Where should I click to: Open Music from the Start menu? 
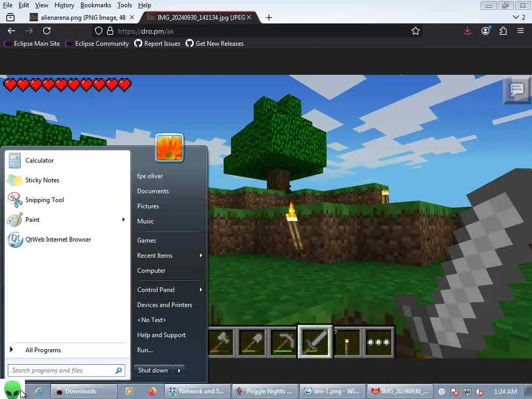pyautogui.click(x=145, y=221)
